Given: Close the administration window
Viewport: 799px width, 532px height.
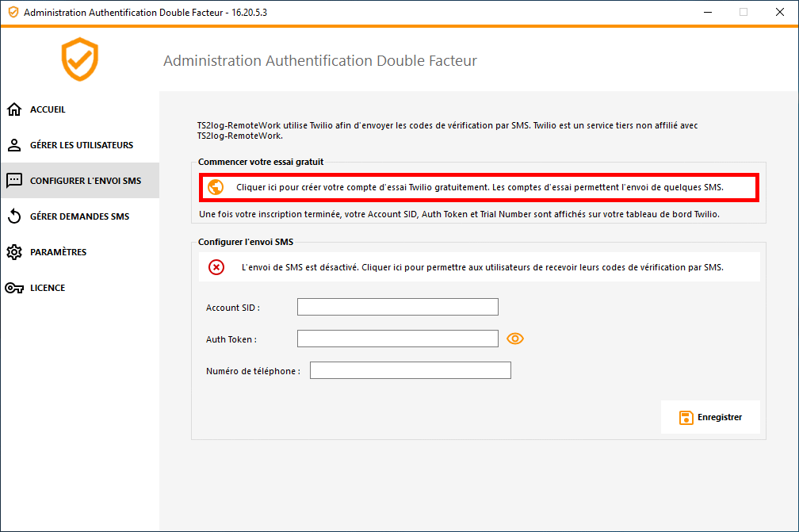Looking at the screenshot, I should point(780,12).
